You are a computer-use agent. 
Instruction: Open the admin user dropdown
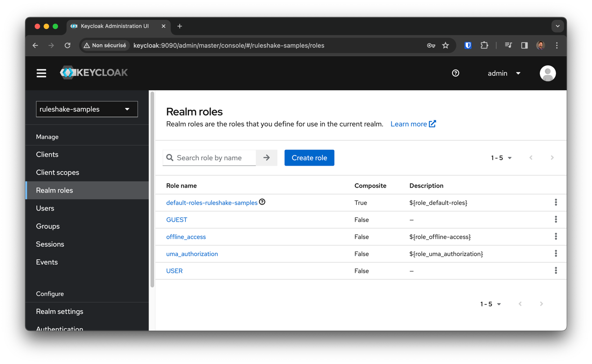point(504,73)
